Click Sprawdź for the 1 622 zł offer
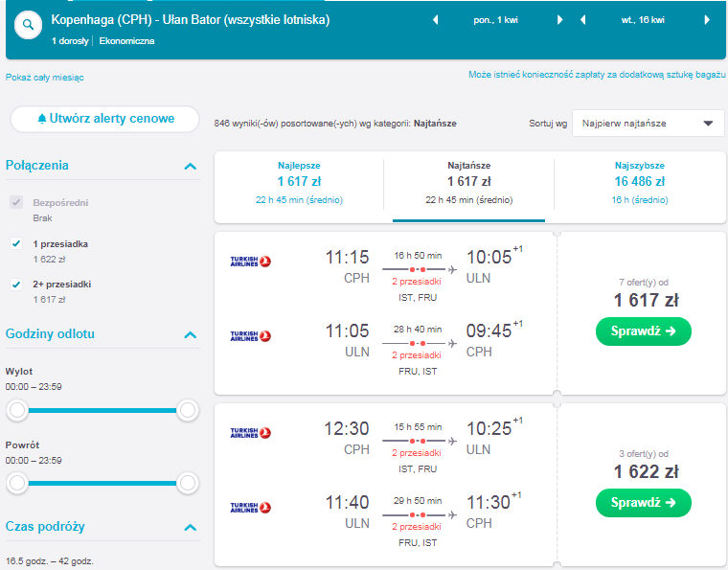 coord(643,503)
